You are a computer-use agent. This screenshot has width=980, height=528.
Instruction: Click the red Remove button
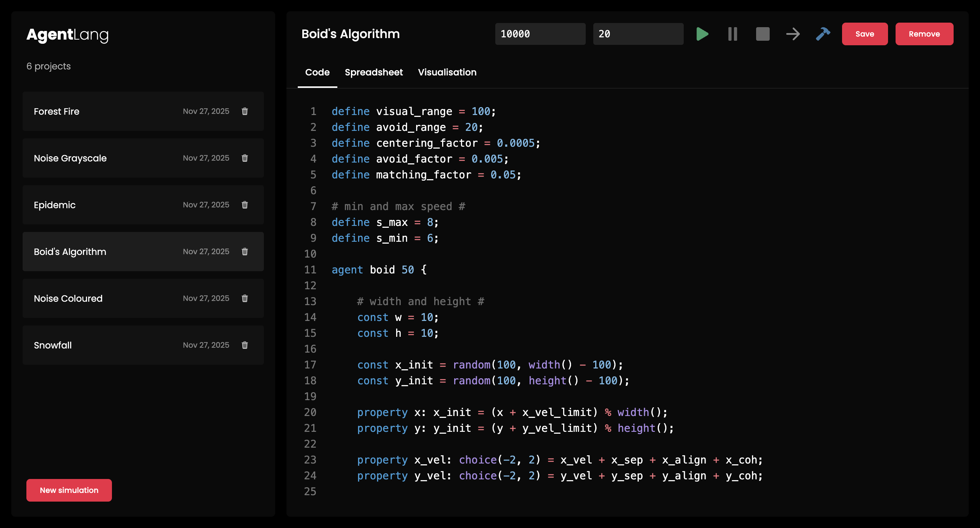coord(924,34)
